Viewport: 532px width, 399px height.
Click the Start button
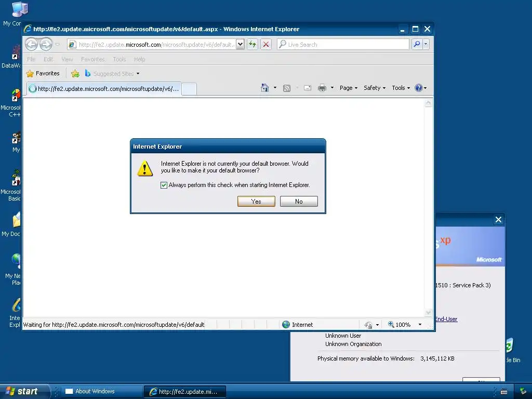(x=24, y=391)
